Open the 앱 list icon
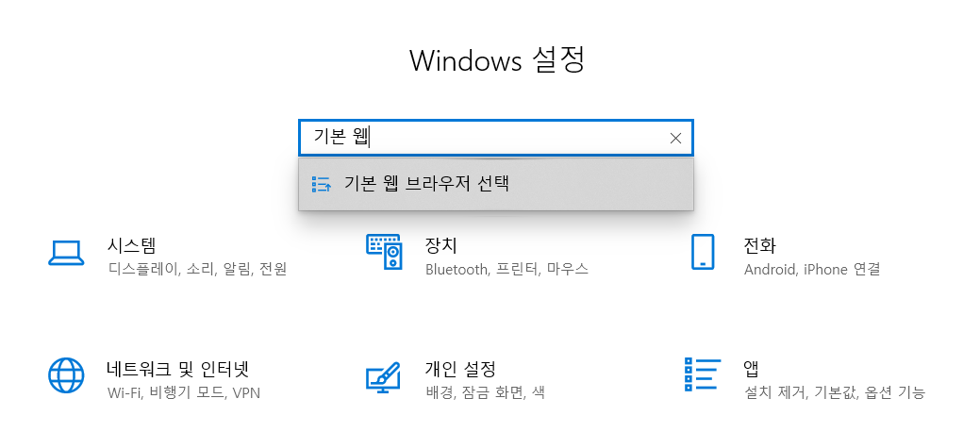 point(703,374)
